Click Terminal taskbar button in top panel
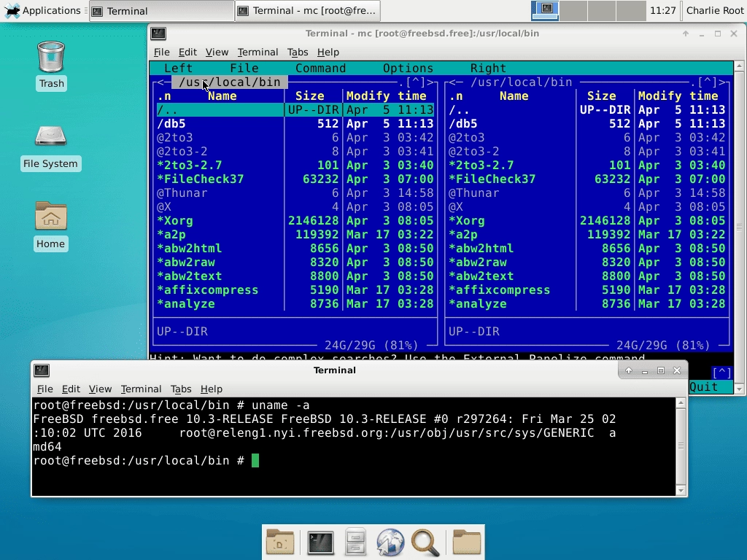 pyautogui.click(x=161, y=10)
